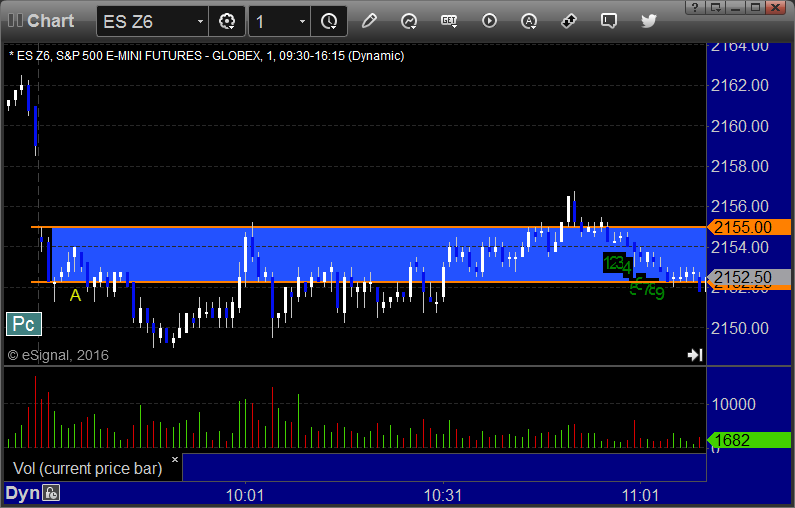Click the 2158.00 price axis label

pyautogui.click(x=740, y=166)
